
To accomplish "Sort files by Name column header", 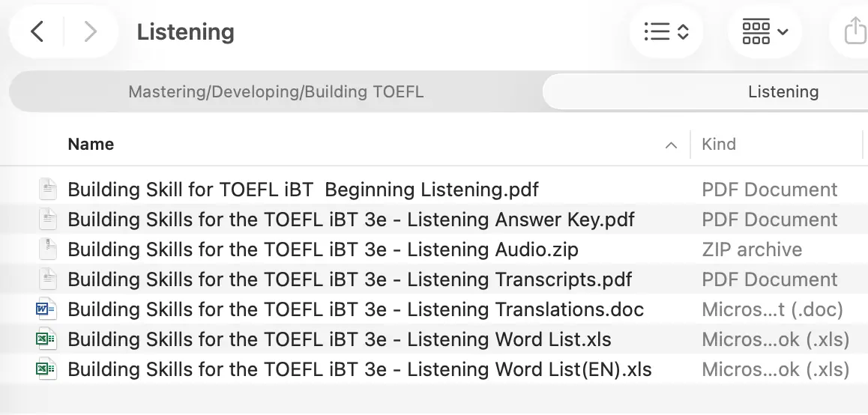I will 91,145.
